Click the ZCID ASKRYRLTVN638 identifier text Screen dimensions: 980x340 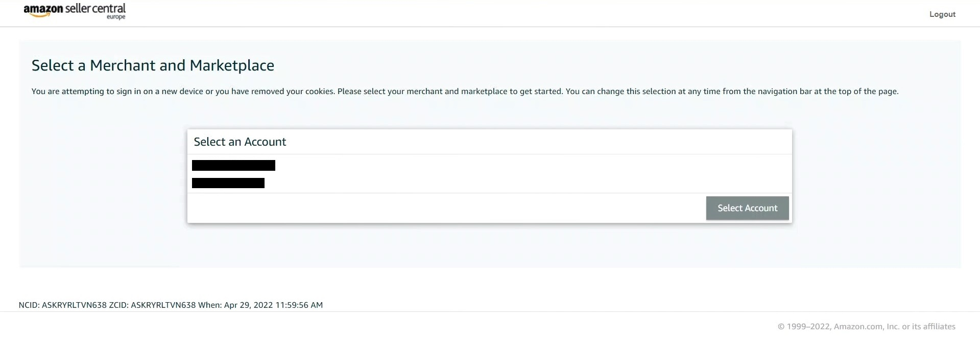tap(152, 305)
